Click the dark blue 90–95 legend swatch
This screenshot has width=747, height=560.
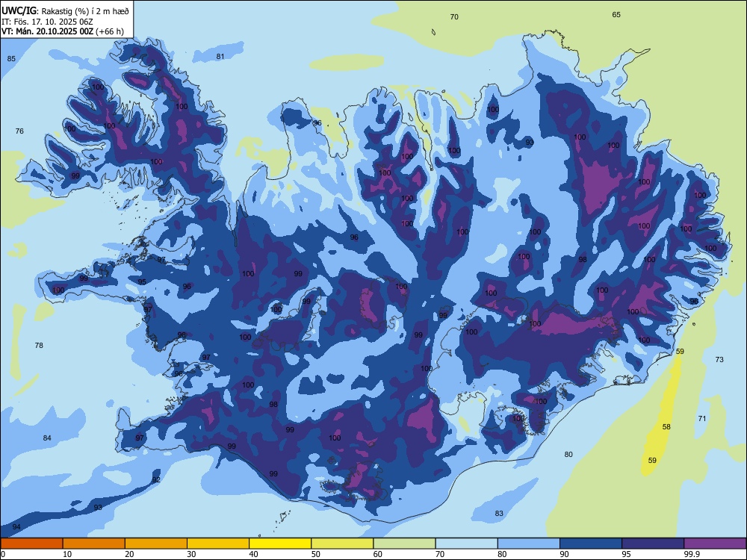coord(591,544)
